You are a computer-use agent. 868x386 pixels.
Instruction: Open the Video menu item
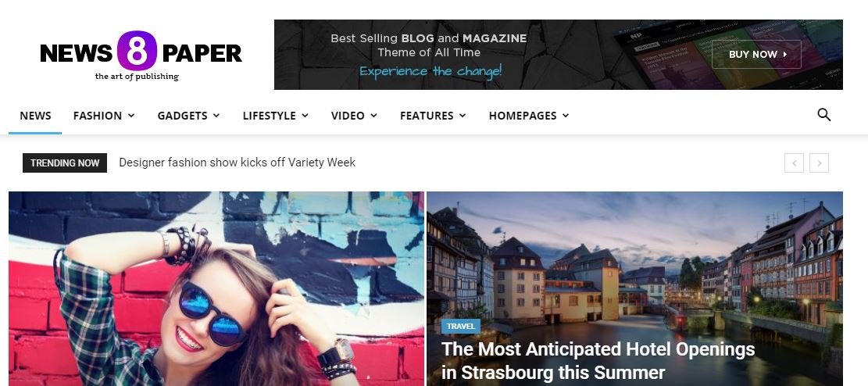coord(348,115)
